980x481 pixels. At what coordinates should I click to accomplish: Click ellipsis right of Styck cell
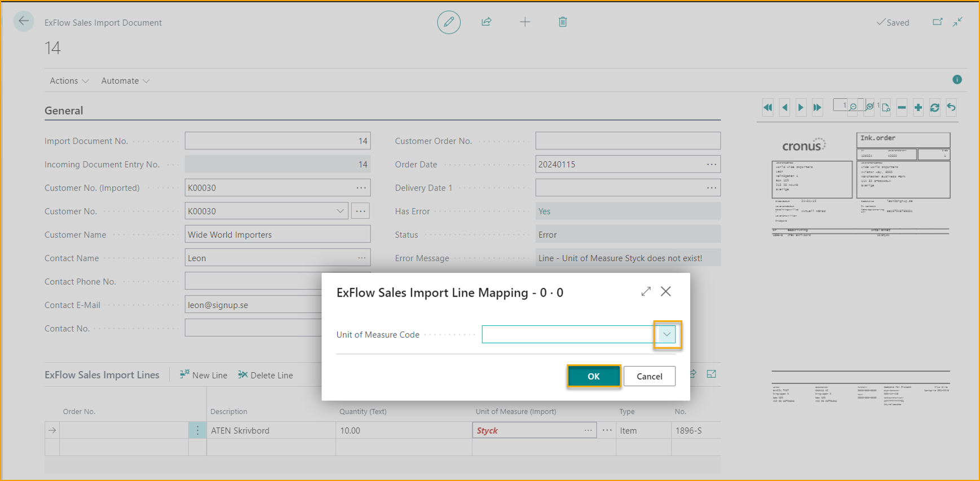click(x=607, y=430)
